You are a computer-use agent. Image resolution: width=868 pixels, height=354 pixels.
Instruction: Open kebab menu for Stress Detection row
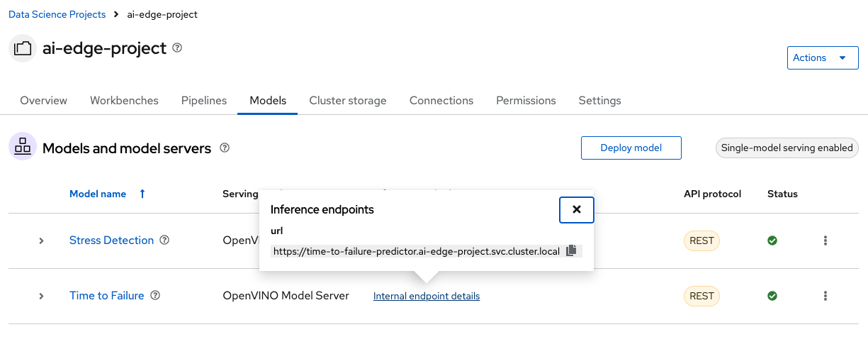click(825, 240)
